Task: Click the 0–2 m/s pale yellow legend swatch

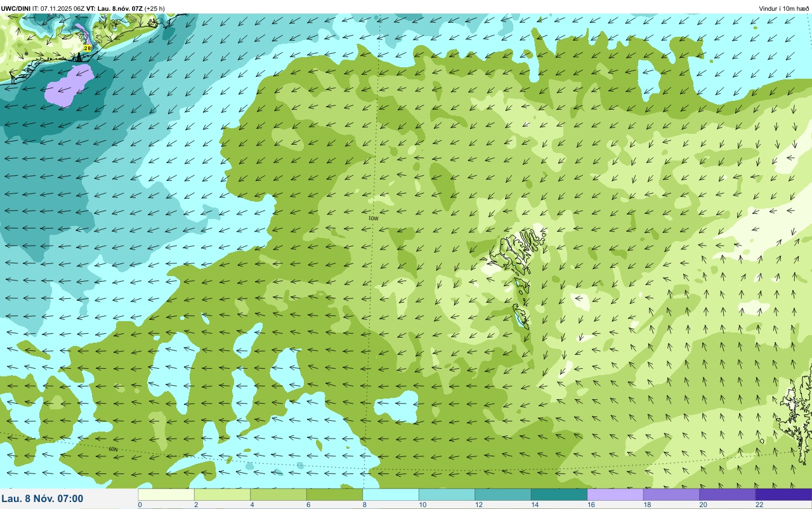Action: 166,494
